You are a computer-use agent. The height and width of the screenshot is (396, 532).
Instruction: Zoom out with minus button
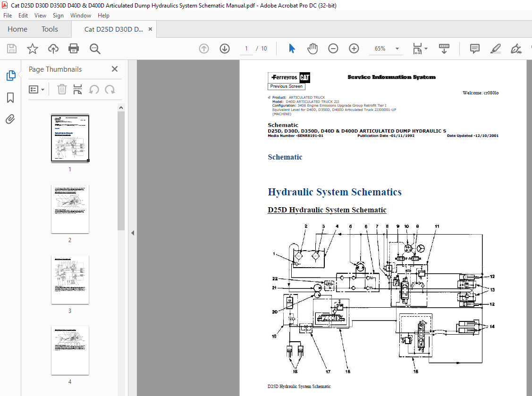333,49
